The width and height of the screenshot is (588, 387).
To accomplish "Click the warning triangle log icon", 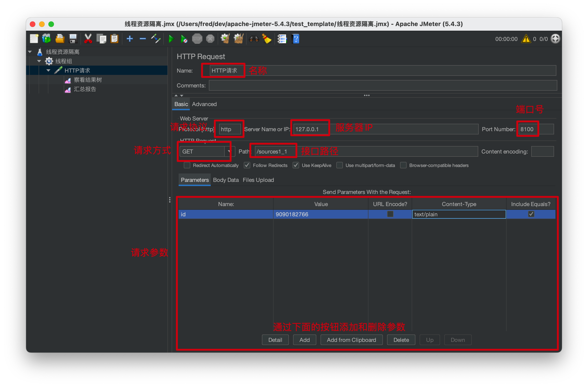I will pyautogui.click(x=526, y=39).
